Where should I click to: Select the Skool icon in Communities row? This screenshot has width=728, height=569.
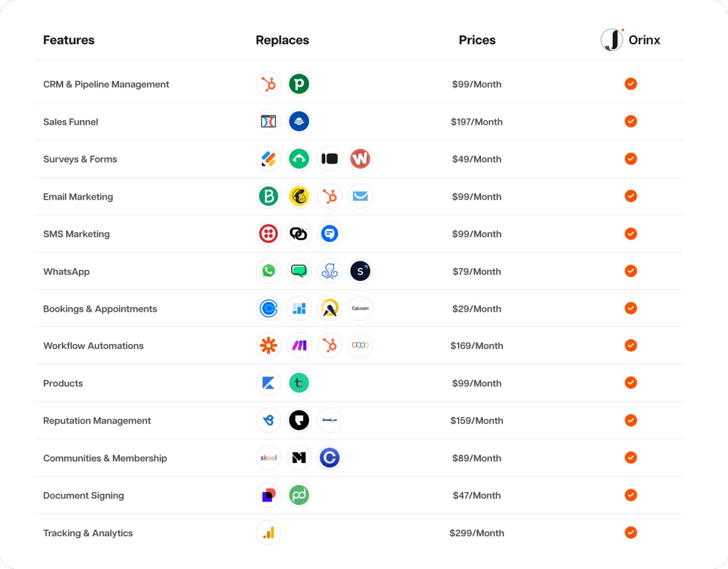[268, 458]
